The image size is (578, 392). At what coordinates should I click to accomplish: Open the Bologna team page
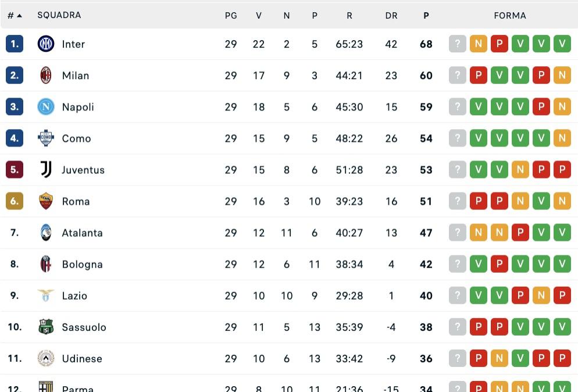[82, 263]
